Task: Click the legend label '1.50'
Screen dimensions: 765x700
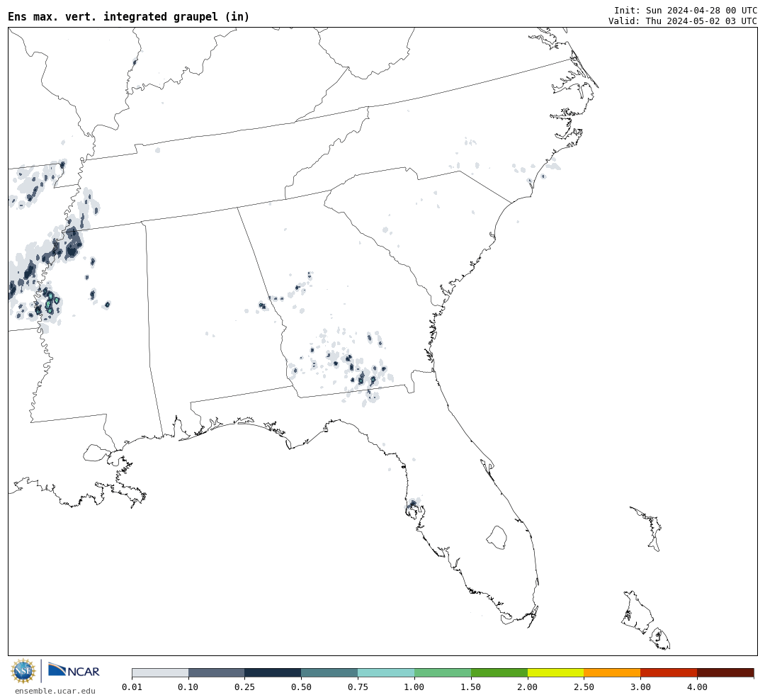Action: pos(471,687)
